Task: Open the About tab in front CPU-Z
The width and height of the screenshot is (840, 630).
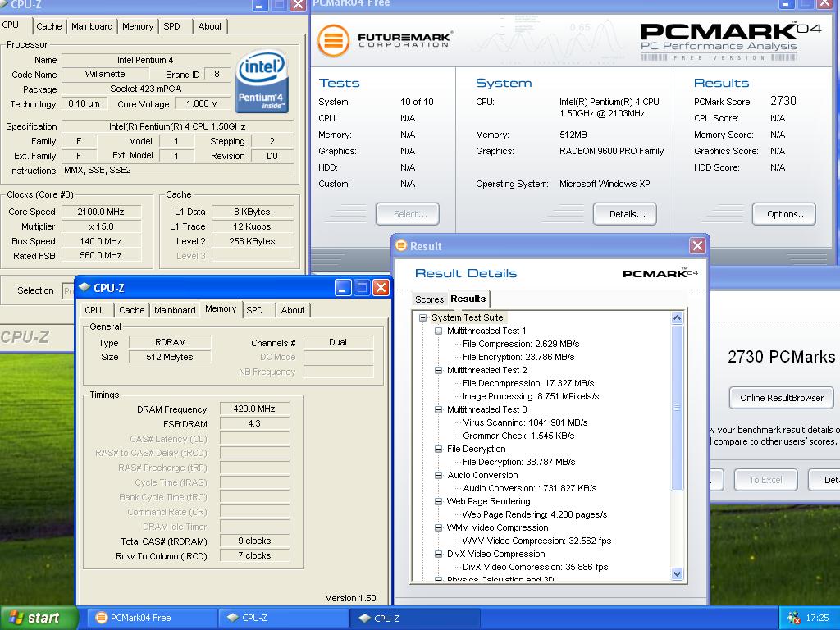Action: coord(293,310)
